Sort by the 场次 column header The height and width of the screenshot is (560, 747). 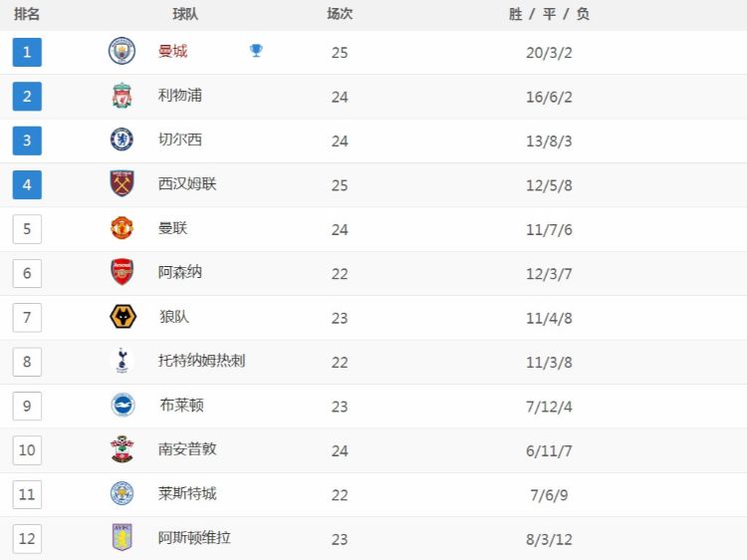[340, 14]
